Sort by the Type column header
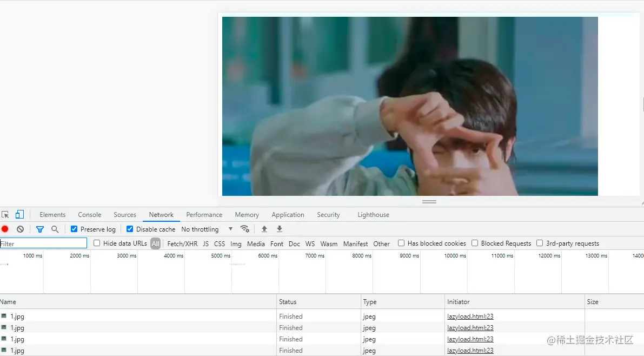This screenshot has height=356, width=644. click(x=402, y=302)
